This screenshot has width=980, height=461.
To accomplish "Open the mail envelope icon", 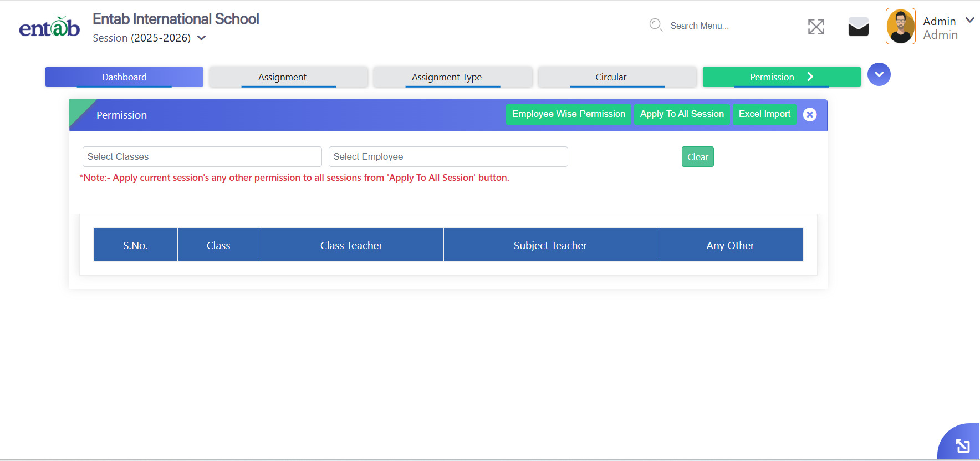I will pos(858,27).
